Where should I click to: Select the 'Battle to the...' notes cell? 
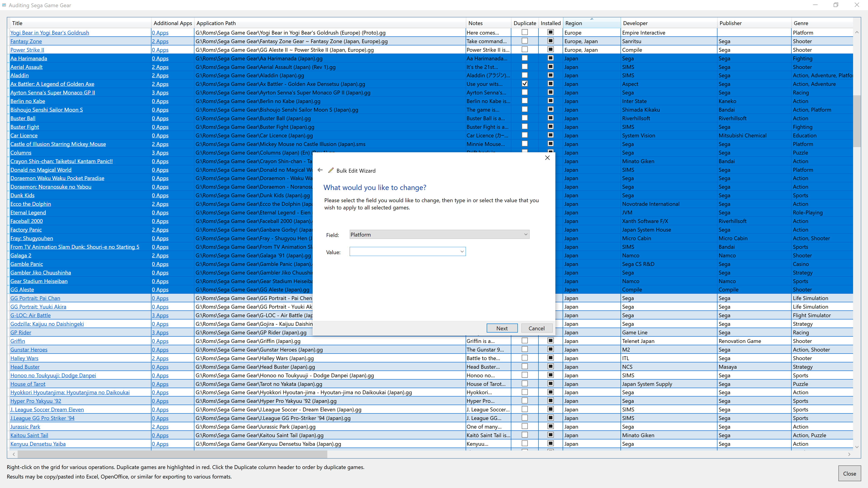coord(488,358)
